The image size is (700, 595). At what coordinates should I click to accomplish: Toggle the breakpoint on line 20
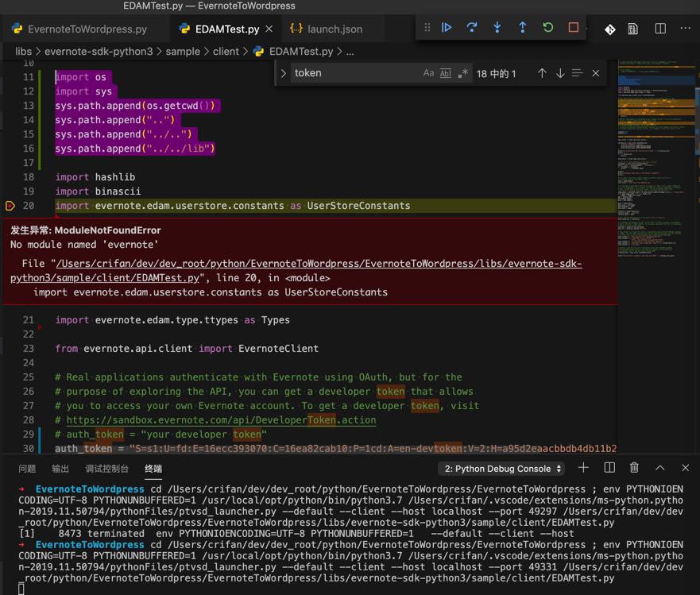click(10, 206)
